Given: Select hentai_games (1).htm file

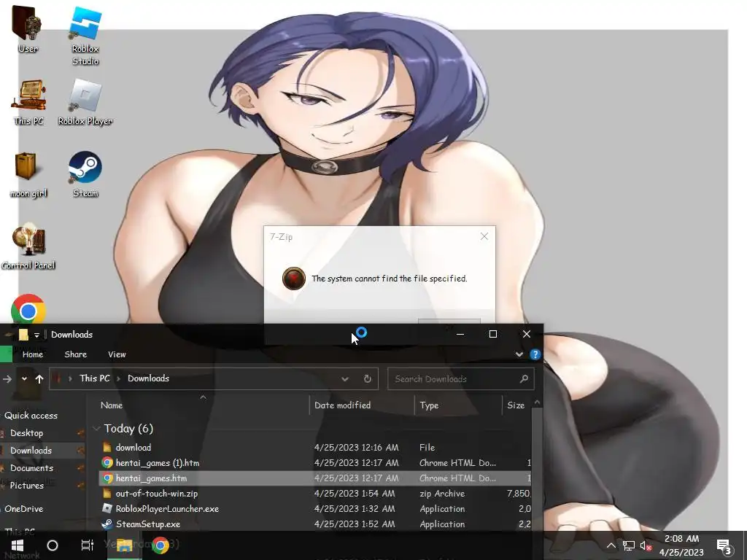Looking at the screenshot, I should click(314, 462).
